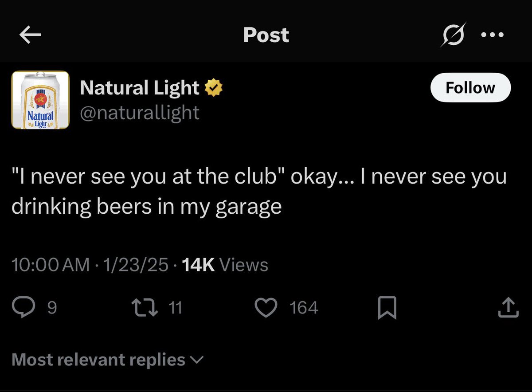Screen dimensions: 532x392
Task: Click the 1/23/25 post date
Action: coord(135,265)
